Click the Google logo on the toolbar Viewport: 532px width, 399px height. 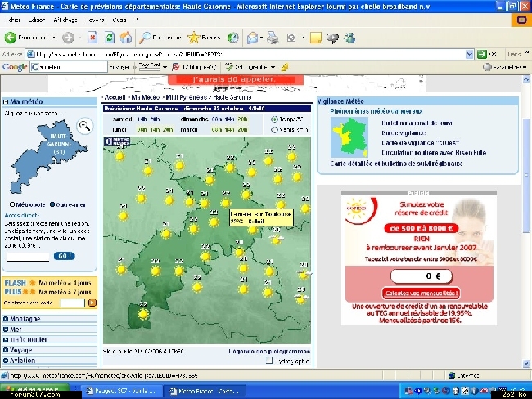[15, 67]
